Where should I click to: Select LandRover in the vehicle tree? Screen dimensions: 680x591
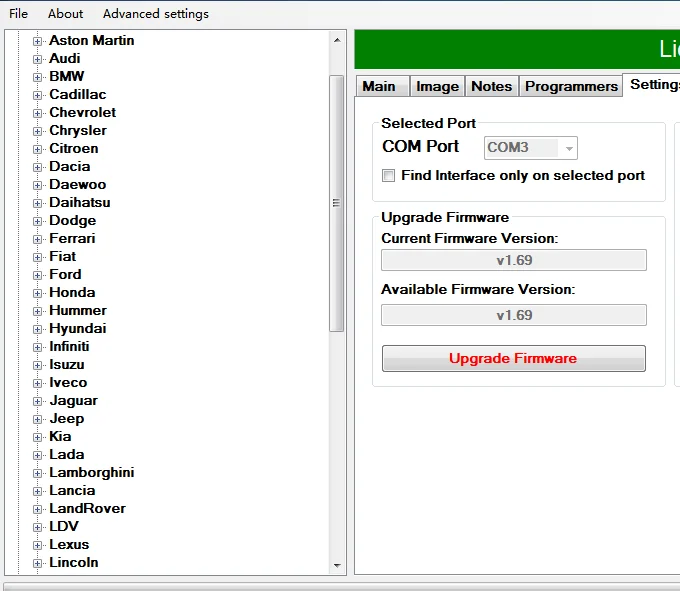(x=87, y=509)
